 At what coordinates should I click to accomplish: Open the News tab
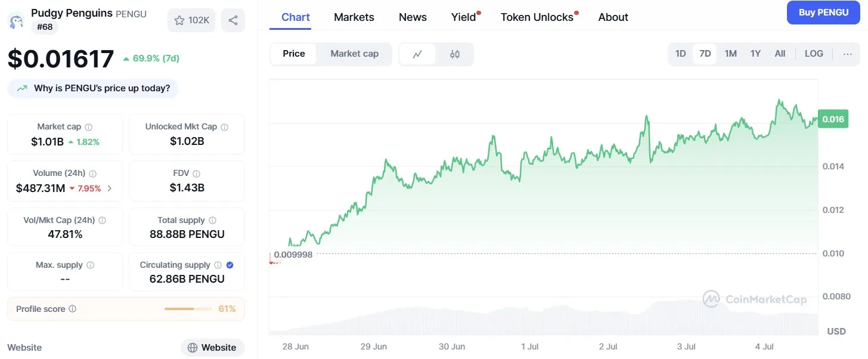(x=413, y=17)
